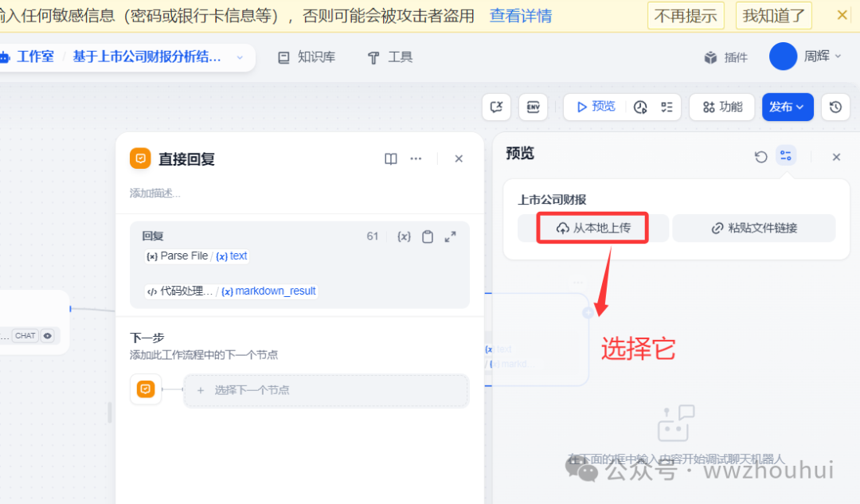Open the 基于上市公司财报分析结... app title

click(147, 57)
